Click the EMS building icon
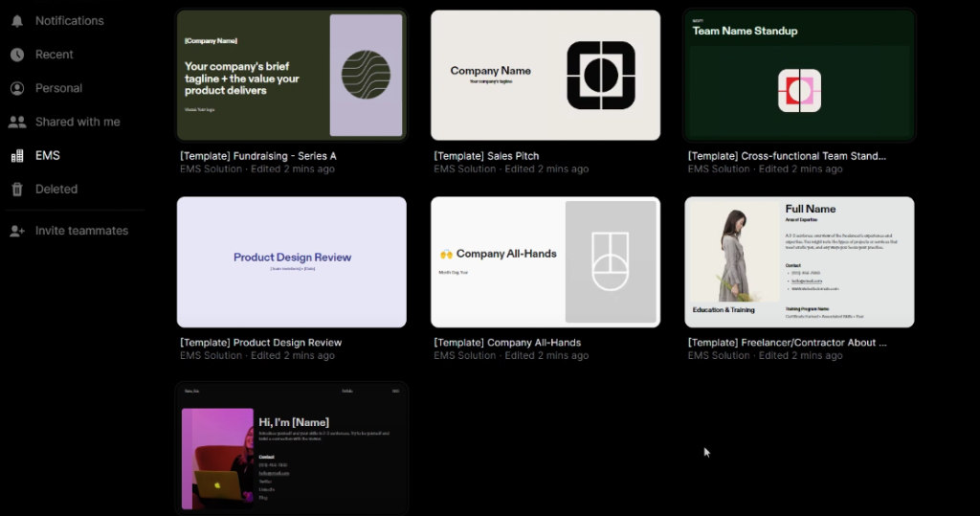 (17, 155)
